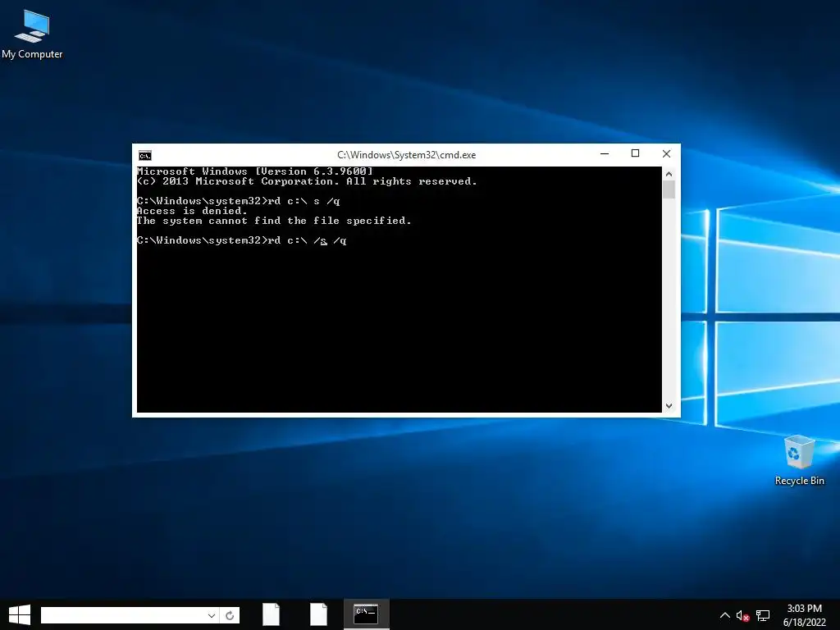Image resolution: width=840 pixels, height=630 pixels.
Task: Click the taskbar refresh icon
Action: click(x=230, y=615)
